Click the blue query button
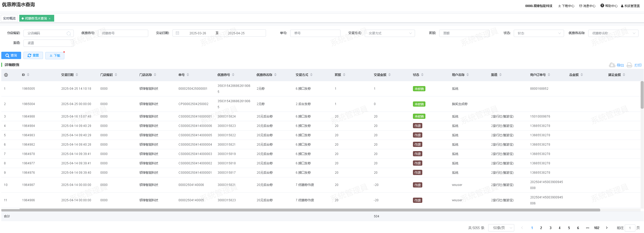 11,55
